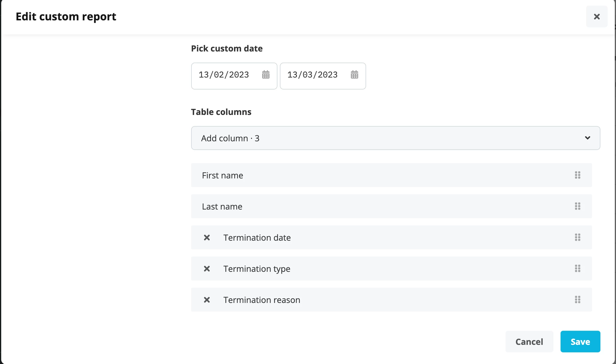The width and height of the screenshot is (616, 364).
Task: Grab the Termination reason row drag handle
Action: (x=578, y=300)
